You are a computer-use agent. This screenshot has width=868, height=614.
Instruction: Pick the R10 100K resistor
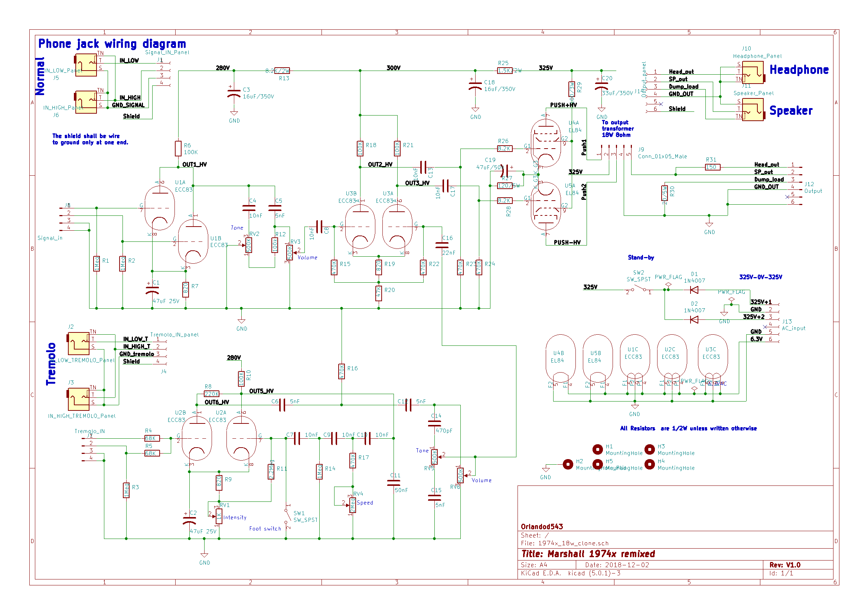(x=242, y=379)
